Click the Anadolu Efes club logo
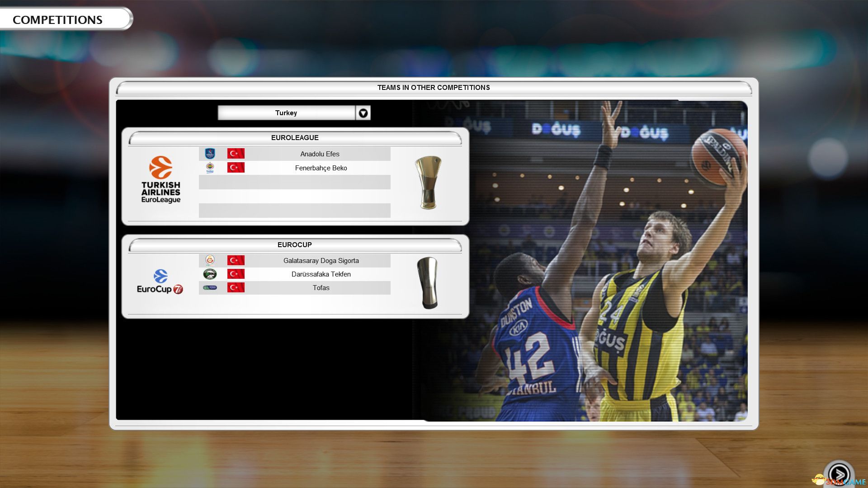The width and height of the screenshot is (868, 488). 210,154
